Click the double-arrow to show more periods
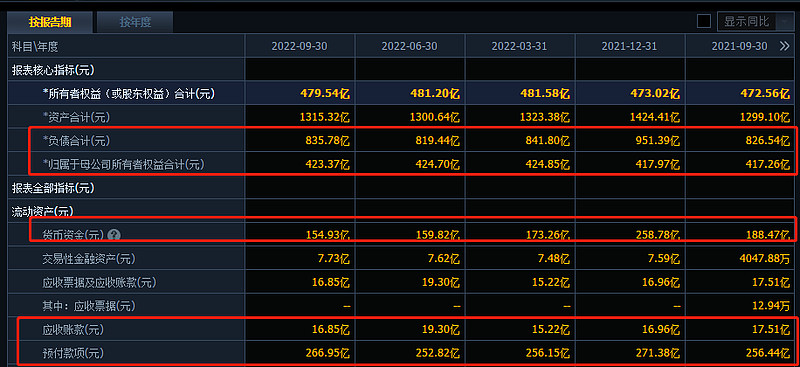Image resolution: width=800 pixels, height=367 pixels. [785, 46]
